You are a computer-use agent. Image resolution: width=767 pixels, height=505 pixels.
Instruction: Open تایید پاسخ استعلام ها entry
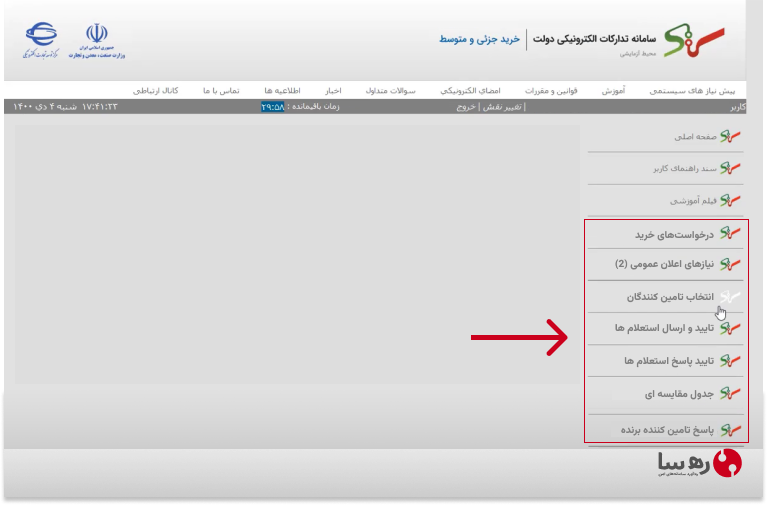pos(669,361)
